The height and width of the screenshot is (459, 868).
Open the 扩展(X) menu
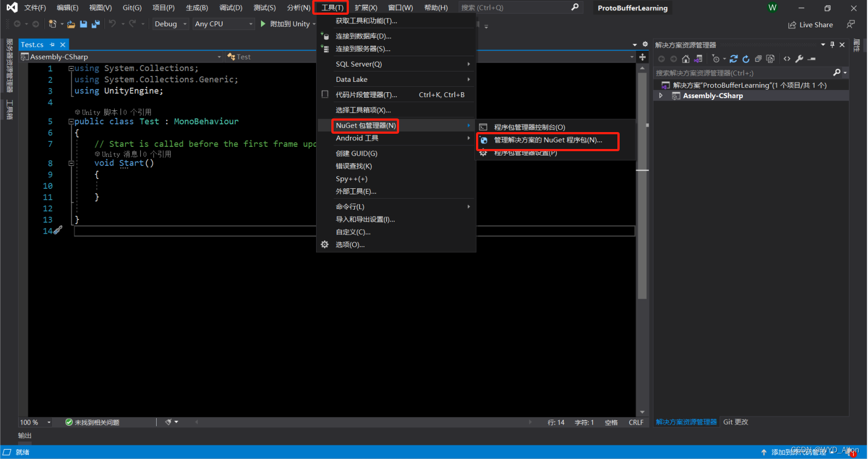366,8
